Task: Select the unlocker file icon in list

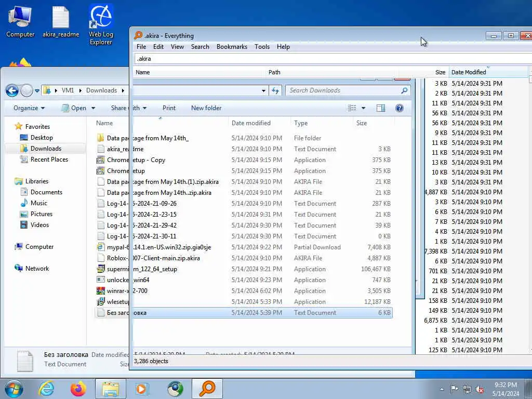Action: pos(100,280)
